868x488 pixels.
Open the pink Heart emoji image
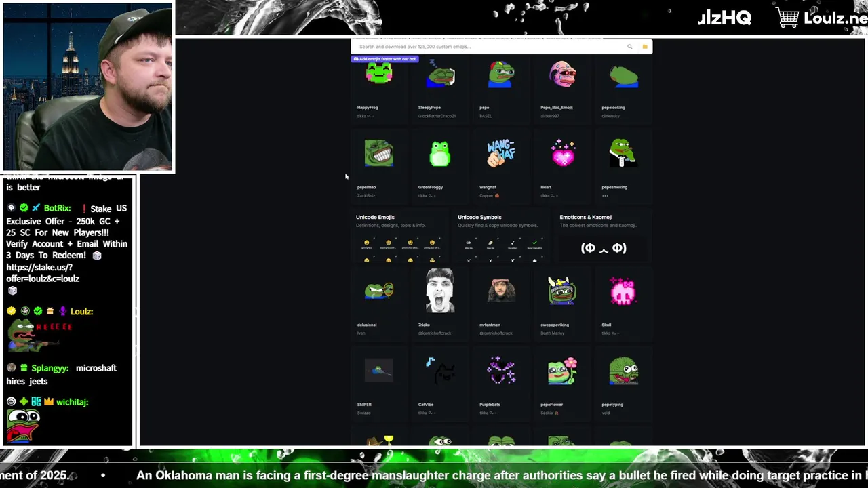point(562,153)
